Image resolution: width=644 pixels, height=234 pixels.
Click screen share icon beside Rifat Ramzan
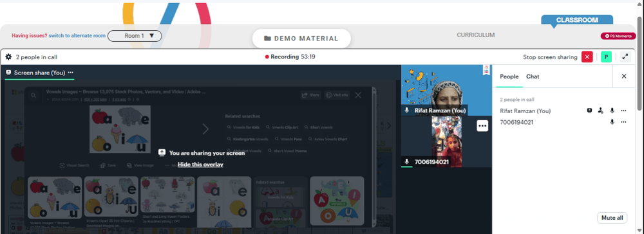(589, 111)
